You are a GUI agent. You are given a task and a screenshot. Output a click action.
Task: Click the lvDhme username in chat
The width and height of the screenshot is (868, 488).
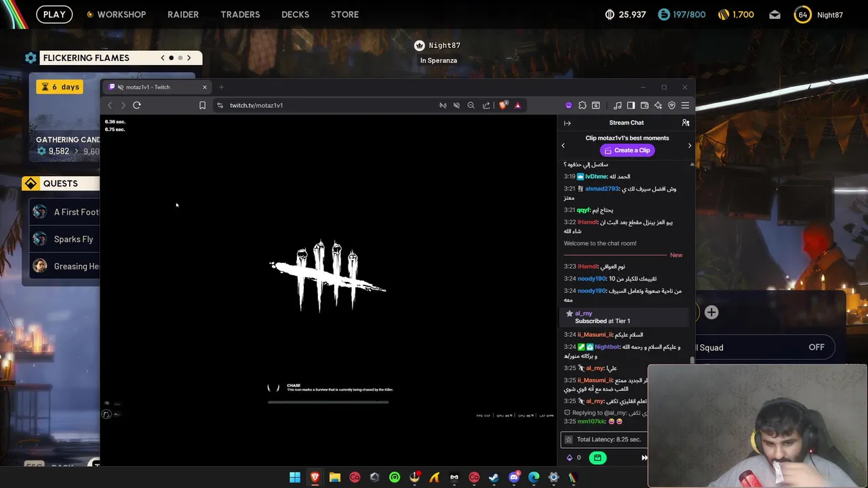tap(597, 177)
